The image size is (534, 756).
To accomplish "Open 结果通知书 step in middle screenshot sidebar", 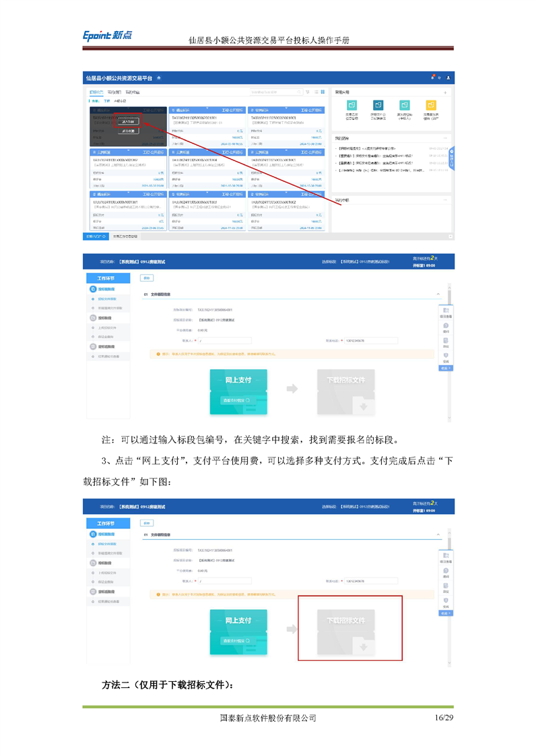I will coord(108,356).
